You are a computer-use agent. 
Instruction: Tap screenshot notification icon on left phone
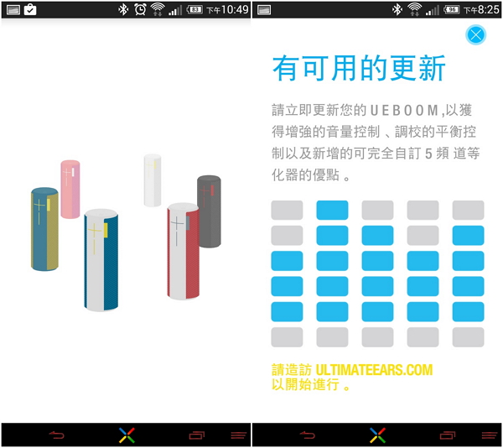tap(13, 10)
